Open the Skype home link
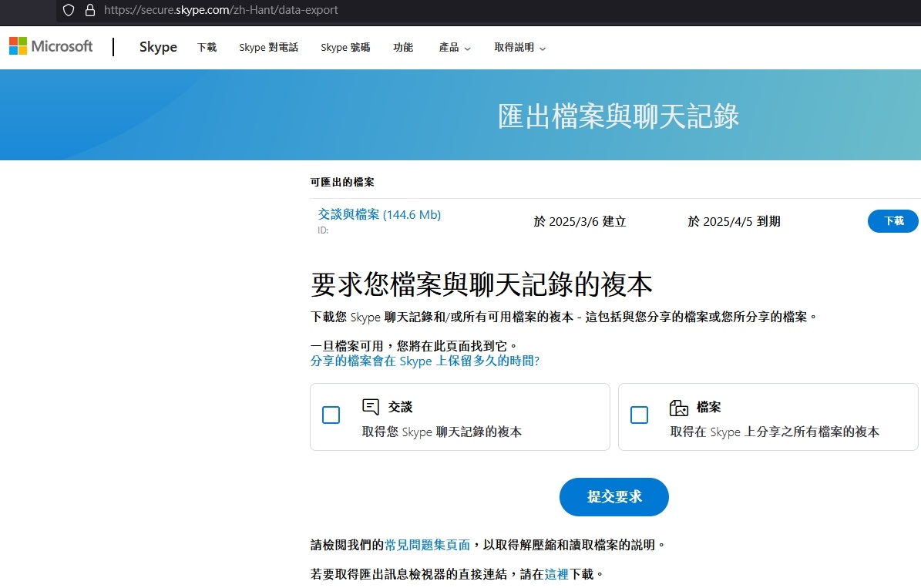The image size is (921, 588). [x=158, y=47]
